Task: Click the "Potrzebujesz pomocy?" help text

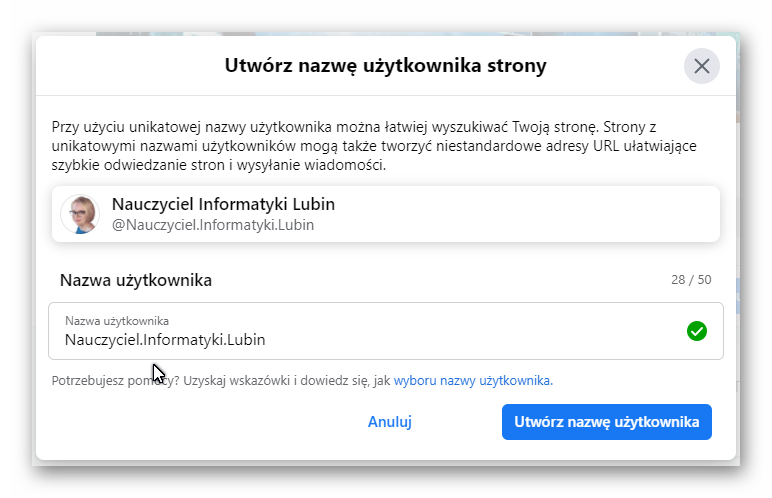Action: 110,381
